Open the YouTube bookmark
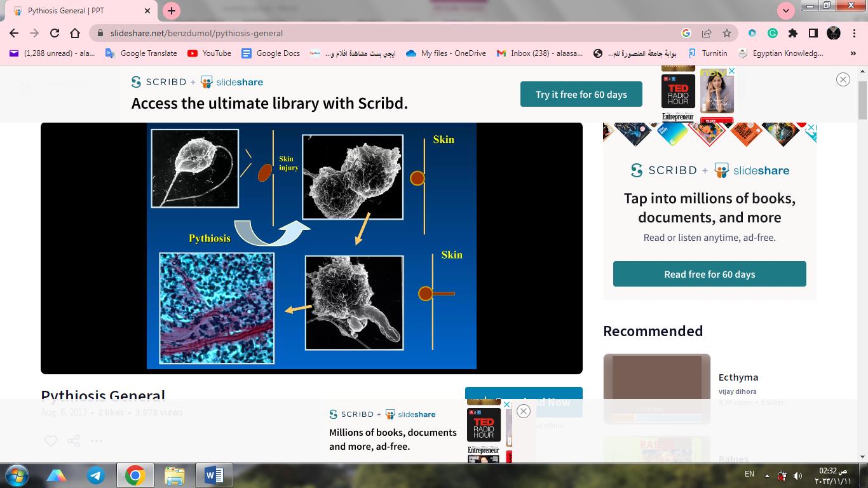The height and width of the screenshot is (488, 868). coord(209,53)
